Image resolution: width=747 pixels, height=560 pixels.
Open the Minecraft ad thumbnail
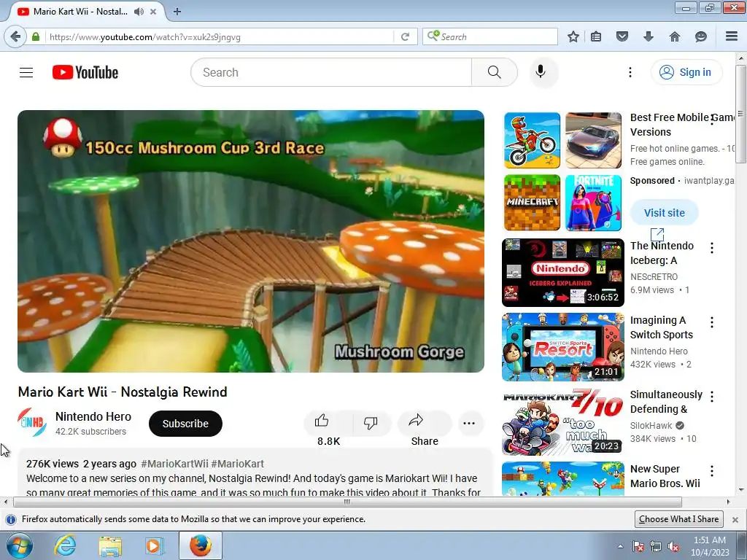532,203
